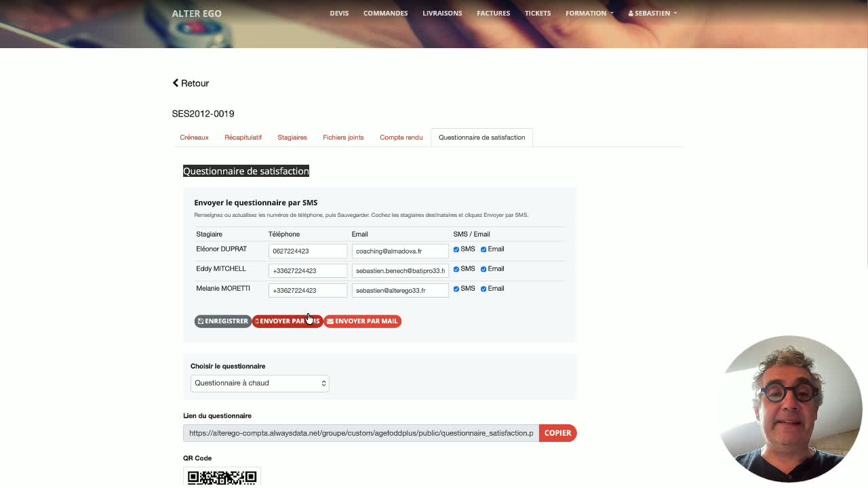This screenshot has height=488, width=868.
Task: Click Envoyer par SMS button
Action: coord(288,321)
